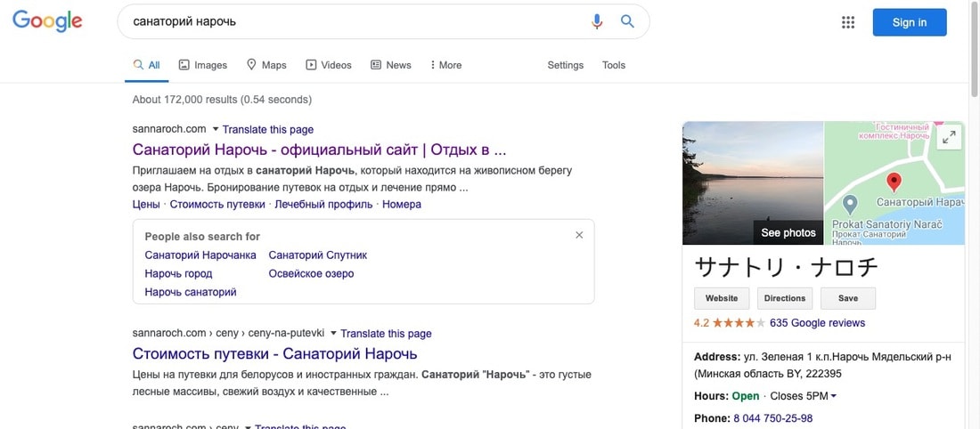This screenshot has height=429, width=980.
Task: Expand the map to full view
Action: click(x=950, y=137)
